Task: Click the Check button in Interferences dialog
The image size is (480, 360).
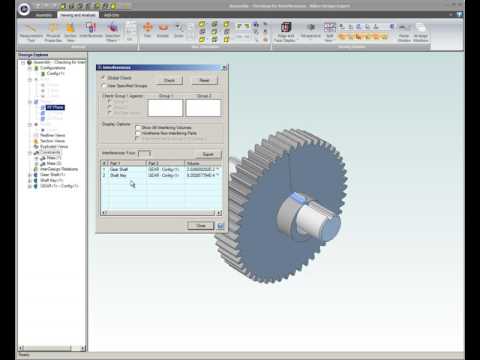Action: [169, 80]
